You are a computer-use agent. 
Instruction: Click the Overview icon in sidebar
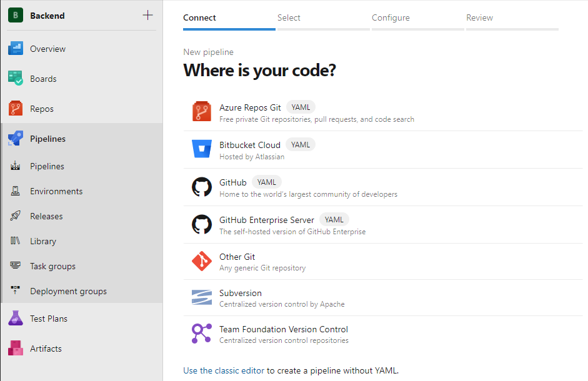(x=16, y=49)
